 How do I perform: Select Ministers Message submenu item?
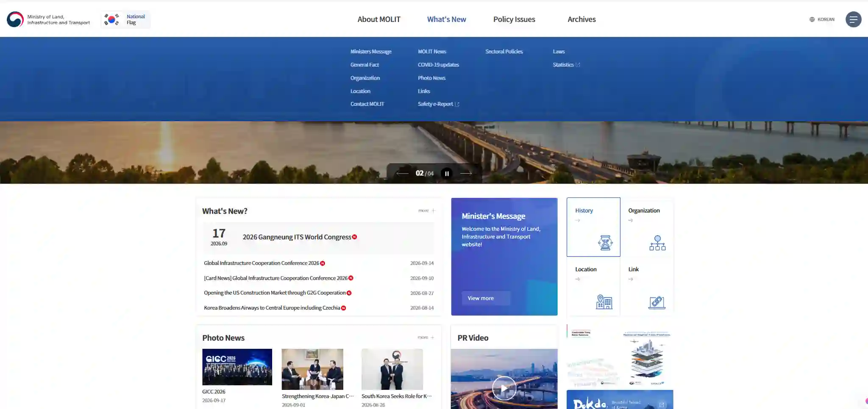[371, 52]
